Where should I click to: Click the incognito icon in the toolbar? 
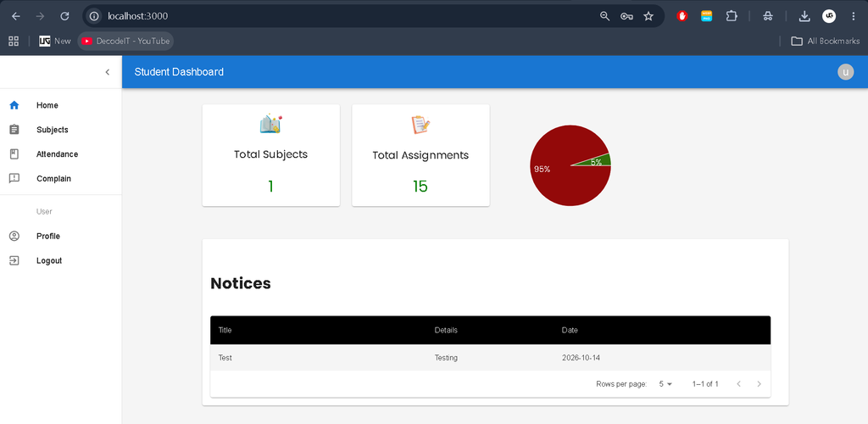(x=767, y=16)
